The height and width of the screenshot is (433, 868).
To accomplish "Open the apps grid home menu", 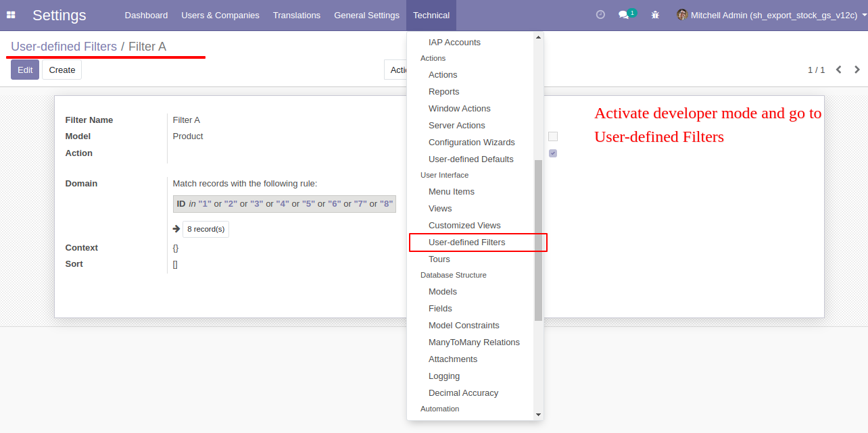I will 11,15.
